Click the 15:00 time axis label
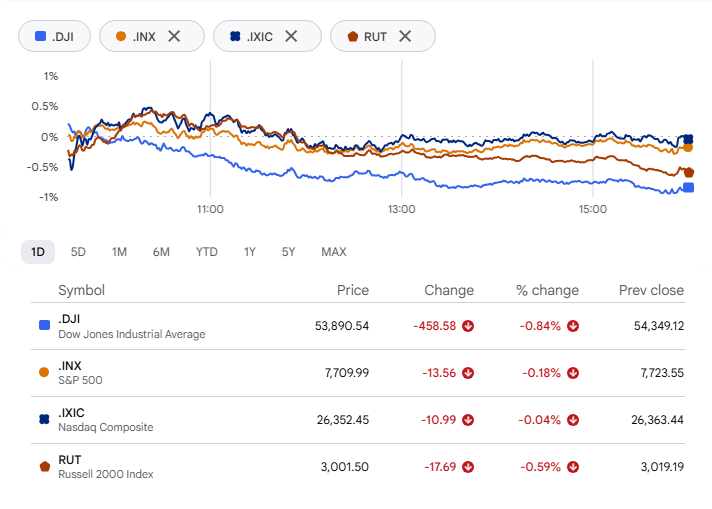 593,209
